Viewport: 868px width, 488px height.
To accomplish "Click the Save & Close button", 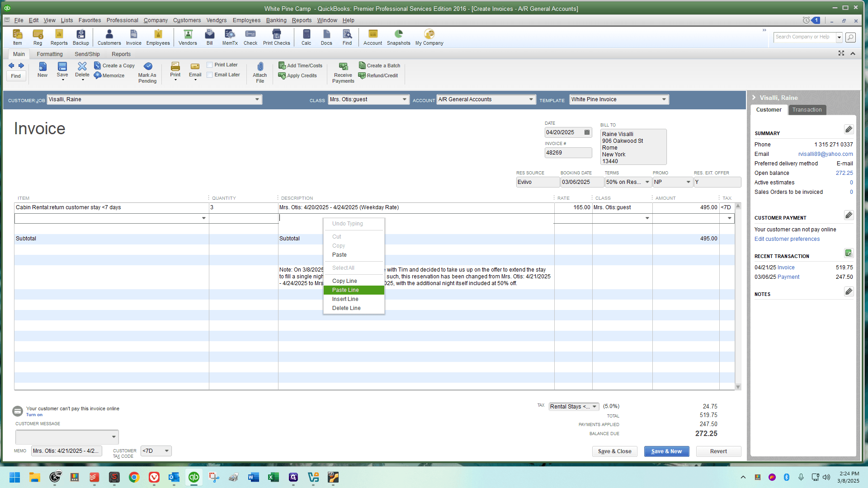I will (614, 451).
